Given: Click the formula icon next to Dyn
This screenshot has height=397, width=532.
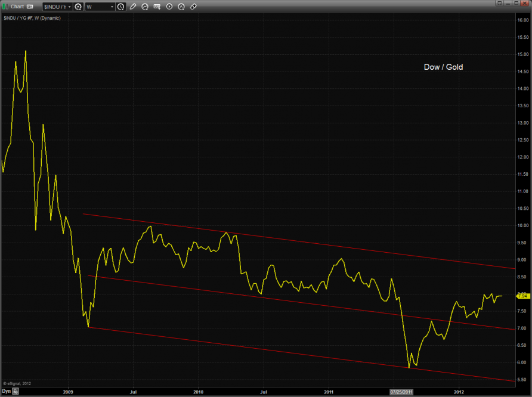Looking at the screenshot, I should (x=16, y=391).
